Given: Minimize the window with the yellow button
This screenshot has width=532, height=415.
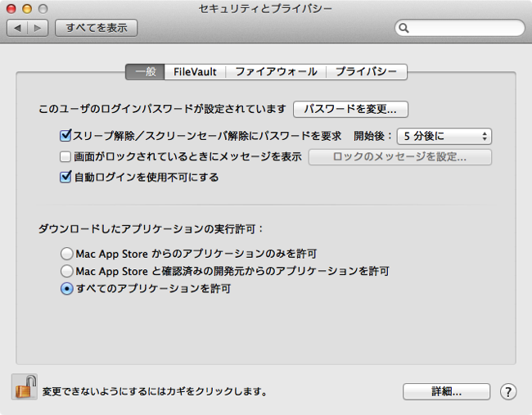Looking at the screenshot, I should pyautogui.click(x=27, y=8).
